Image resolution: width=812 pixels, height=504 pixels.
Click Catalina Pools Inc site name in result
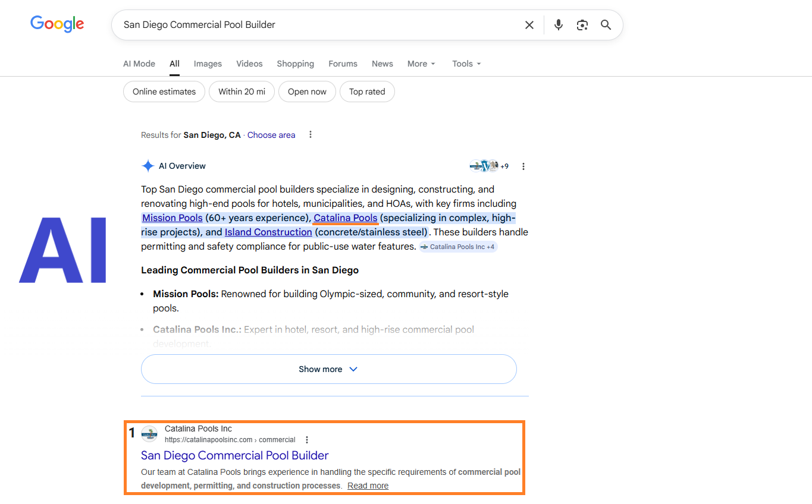coord(198,429)
